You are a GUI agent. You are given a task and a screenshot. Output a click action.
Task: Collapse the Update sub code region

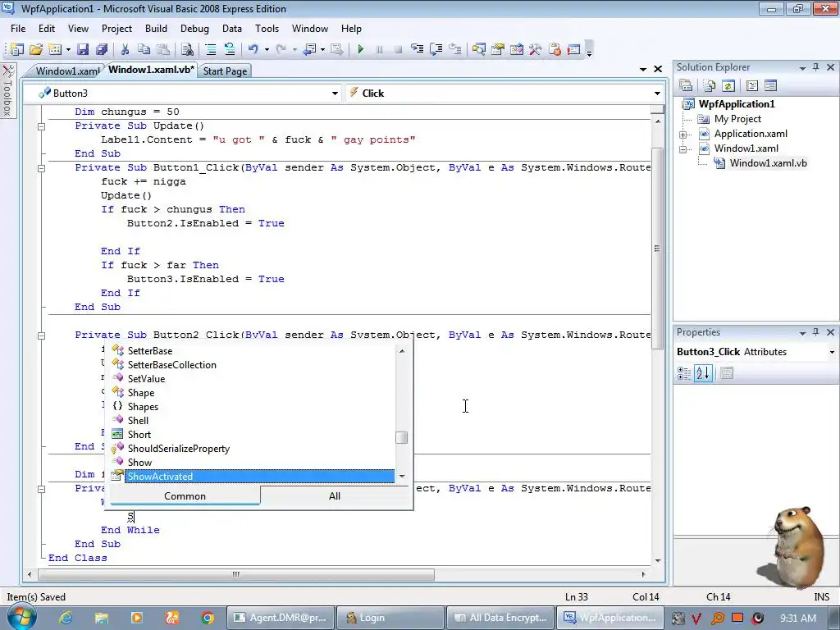tap(41, 126)
